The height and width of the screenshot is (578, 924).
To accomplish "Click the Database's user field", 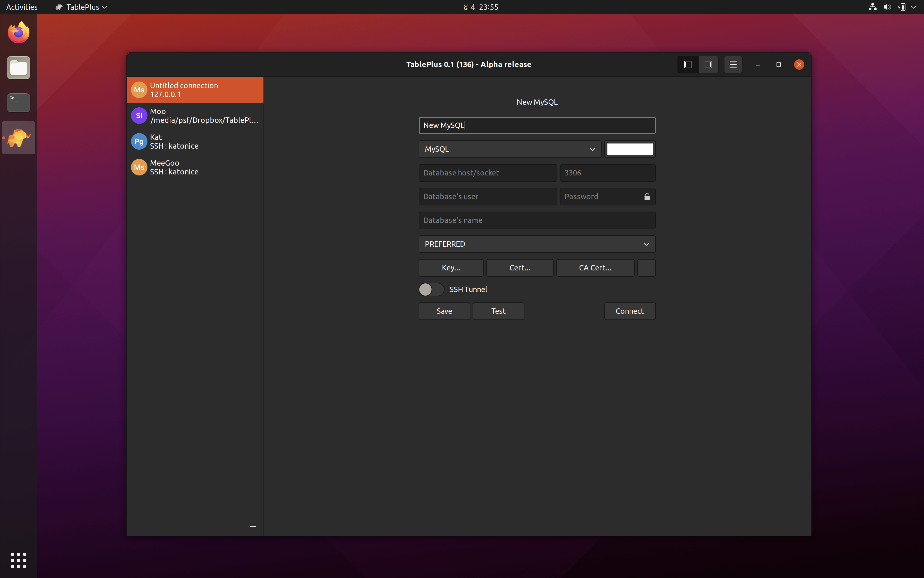I will click(488, 196).
